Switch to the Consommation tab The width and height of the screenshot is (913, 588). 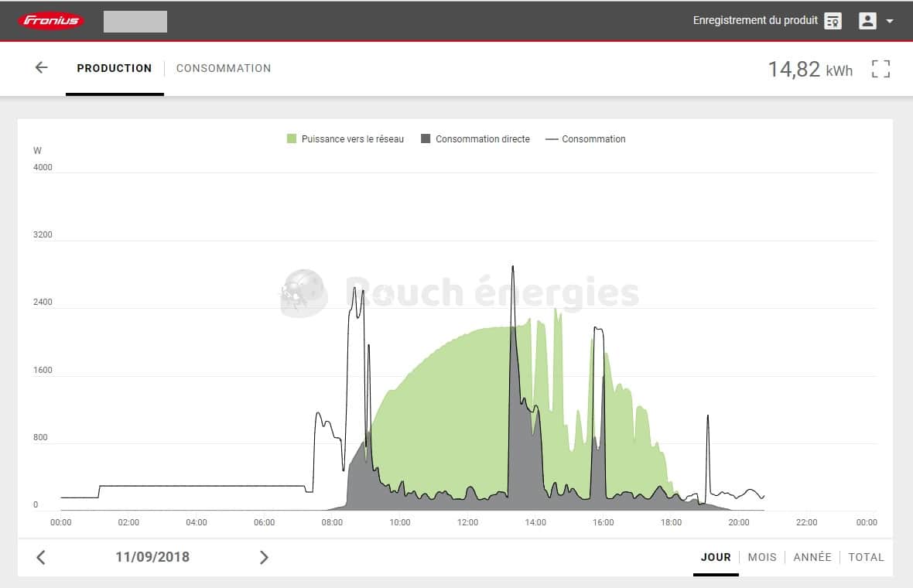[224, 68]
